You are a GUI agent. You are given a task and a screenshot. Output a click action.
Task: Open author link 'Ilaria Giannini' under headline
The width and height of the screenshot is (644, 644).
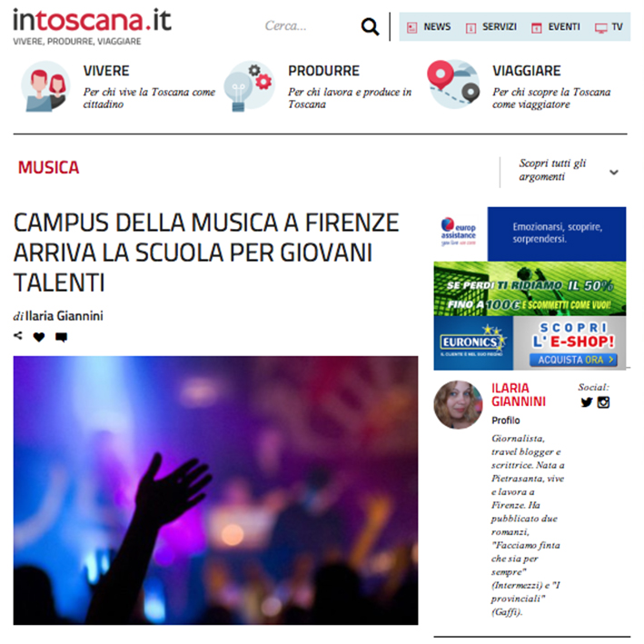pyautogui.click(x=64, y=316)
